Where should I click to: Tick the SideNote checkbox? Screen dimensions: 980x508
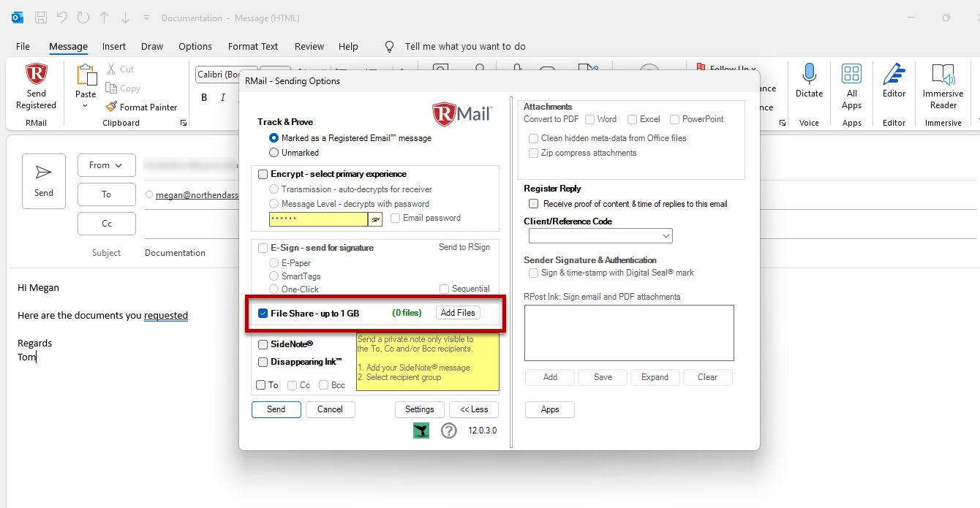pos(263,344)
